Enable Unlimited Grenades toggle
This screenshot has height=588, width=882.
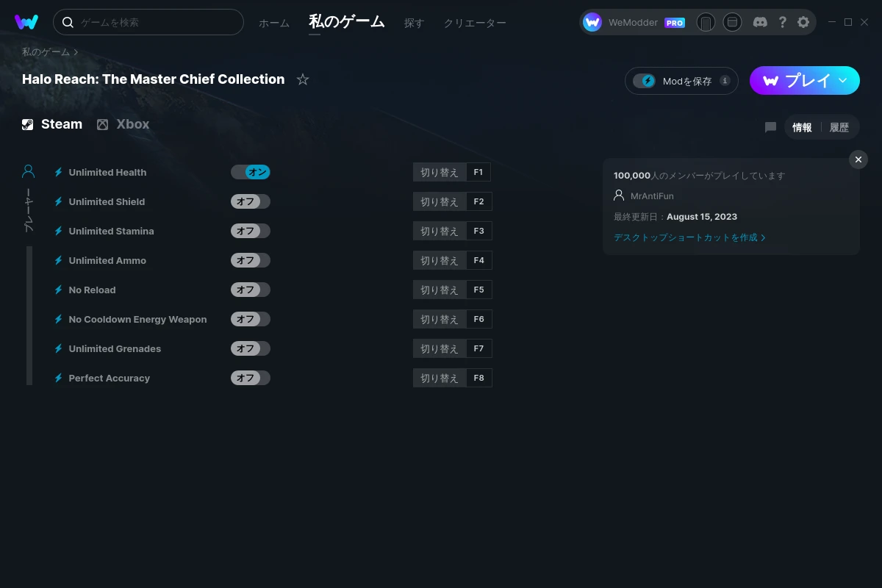[x=251, y=348]
